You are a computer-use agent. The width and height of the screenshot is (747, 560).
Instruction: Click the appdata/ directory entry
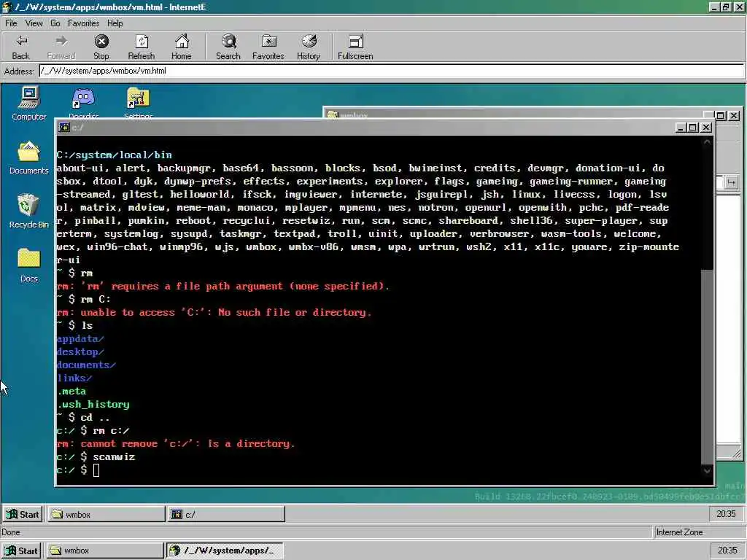tap(80, 338)
